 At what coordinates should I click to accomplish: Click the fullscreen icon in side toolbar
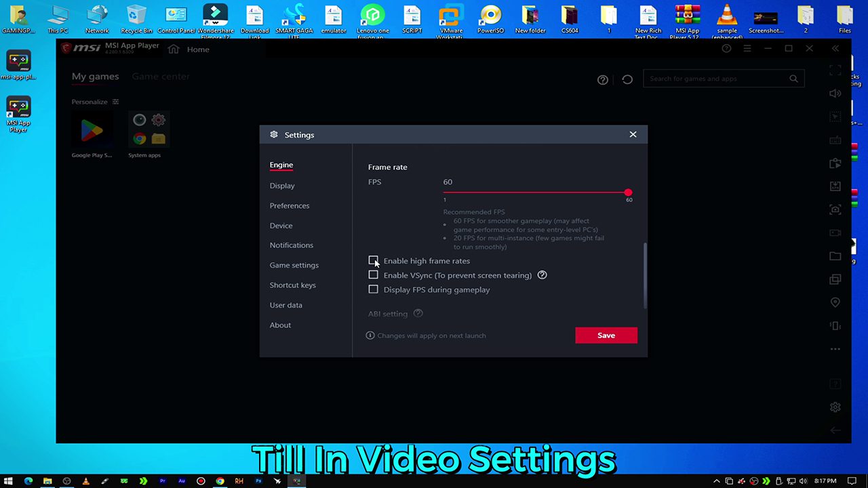click(835, 70)
